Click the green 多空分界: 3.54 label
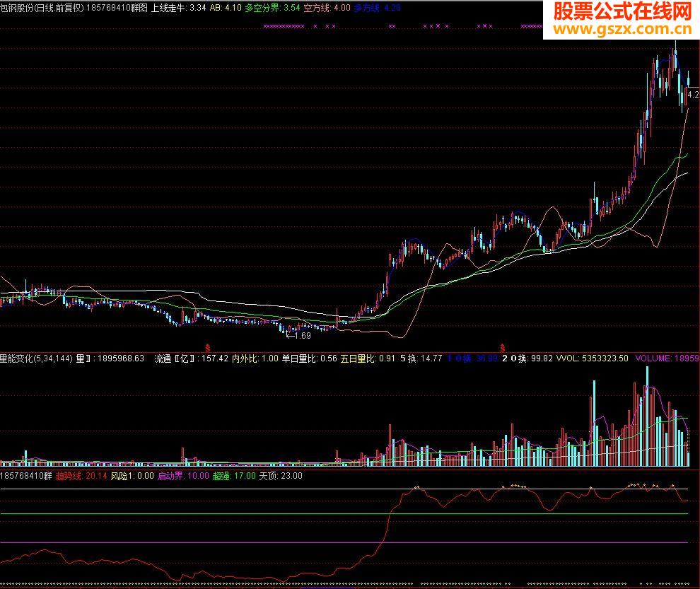Viewport: 700px width, 589px height. (272, 8)
